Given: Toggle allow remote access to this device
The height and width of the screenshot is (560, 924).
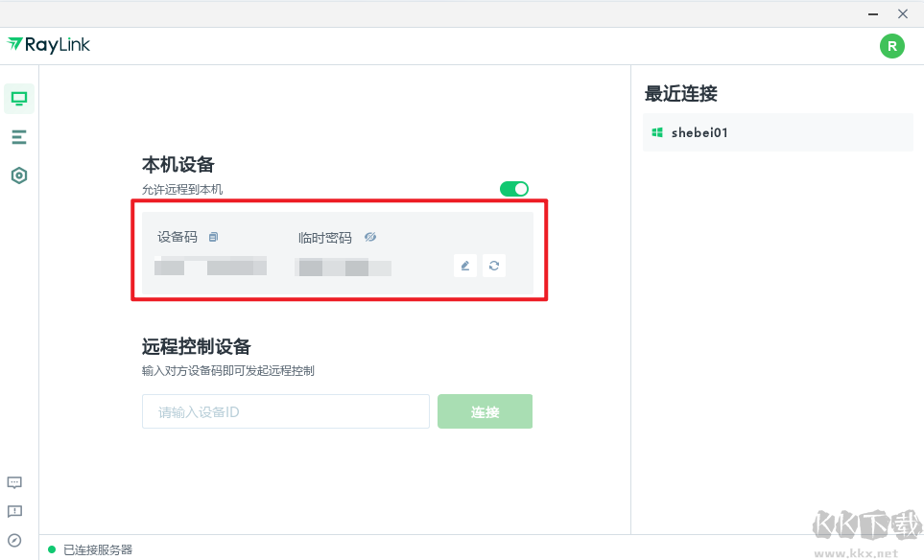Looking at the screenshot, I should pos(514,189).
